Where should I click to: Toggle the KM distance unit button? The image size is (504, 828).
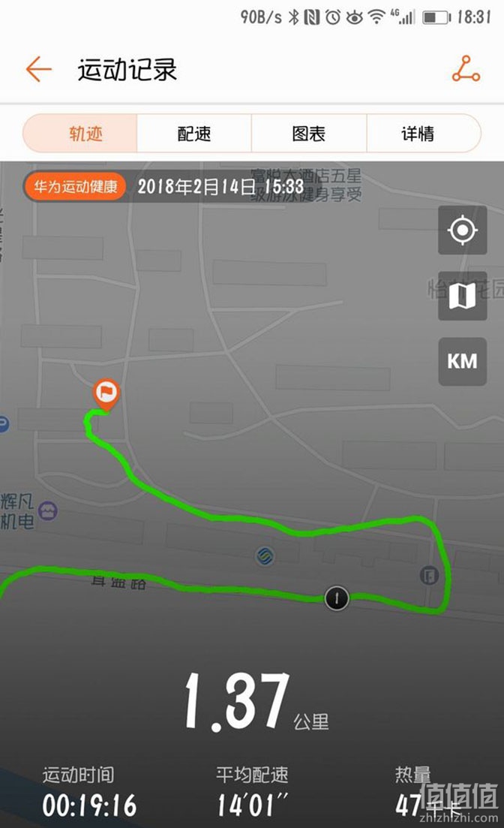point(462,361)
